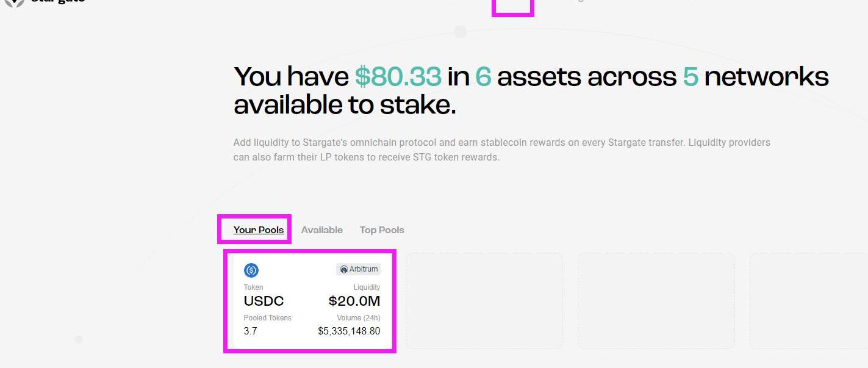This screenshot has height=368, width=868.
Task: Click the pooled tokens amount 3.7
Action: [250, 331]
